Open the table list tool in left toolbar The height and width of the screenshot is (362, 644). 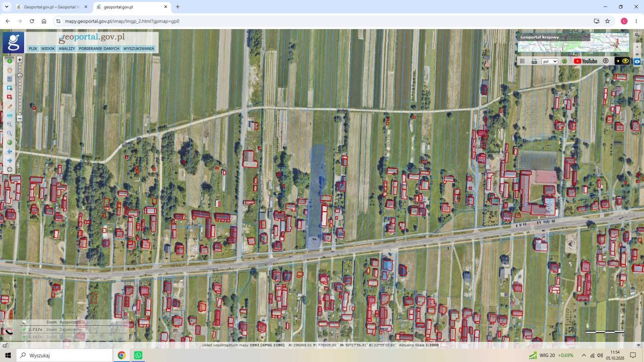[10, 79]
